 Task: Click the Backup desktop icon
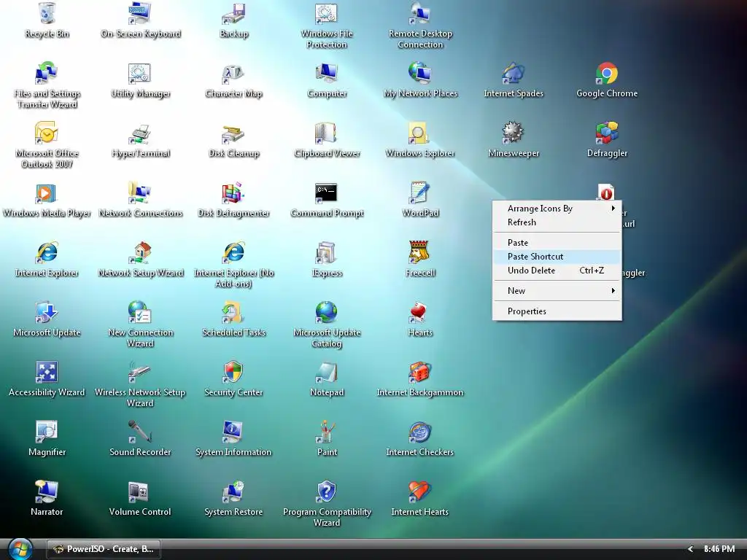click(x=233, y=13)
